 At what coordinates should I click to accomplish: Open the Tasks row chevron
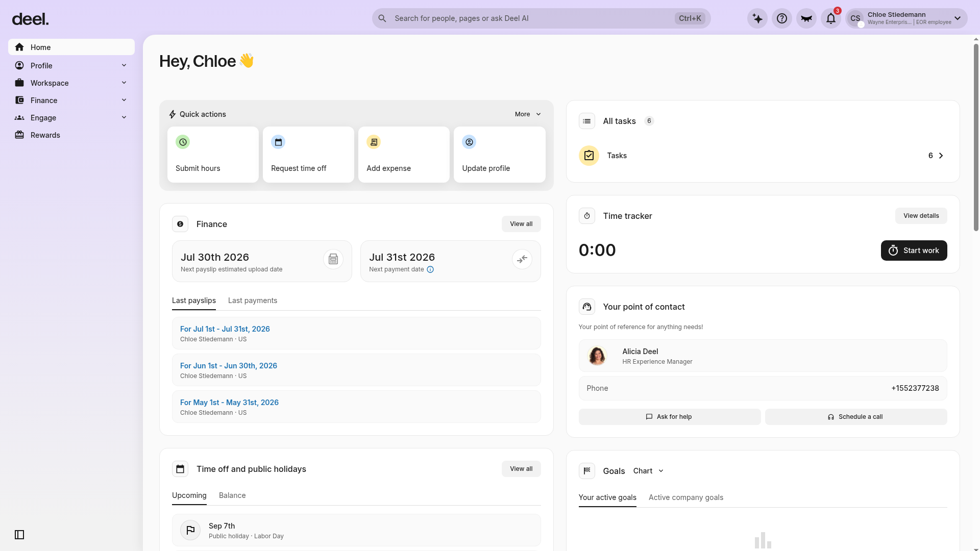941,156
